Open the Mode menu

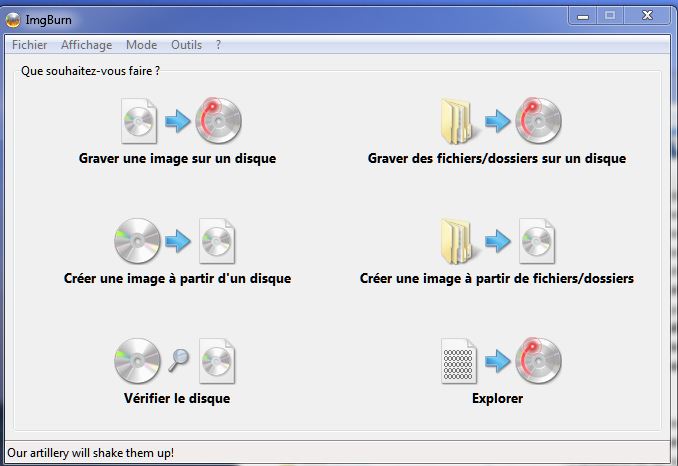pos(141,45)
